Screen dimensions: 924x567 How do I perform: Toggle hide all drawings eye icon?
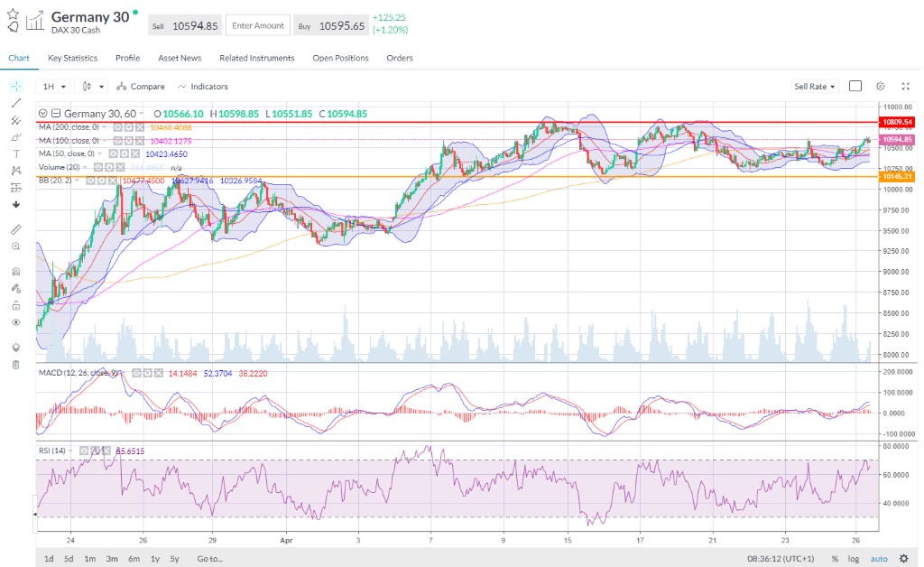coord(16,322)
